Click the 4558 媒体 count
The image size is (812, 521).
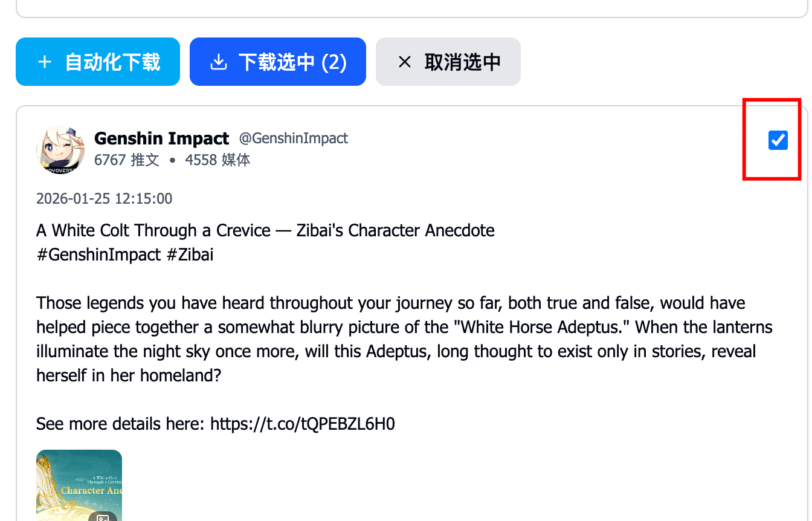pyautogui.click(x=217, y=160)
